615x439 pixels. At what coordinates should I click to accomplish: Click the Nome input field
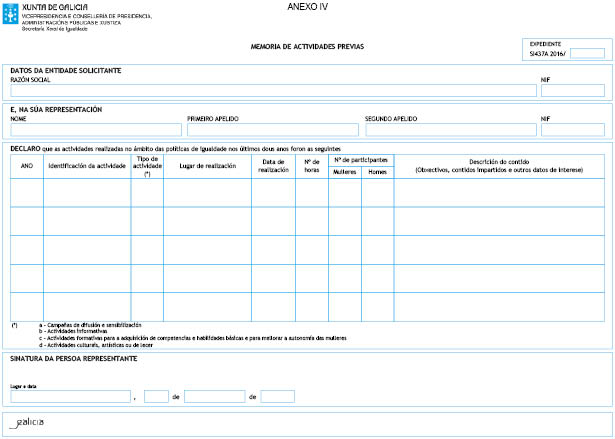tap(95, 130)
